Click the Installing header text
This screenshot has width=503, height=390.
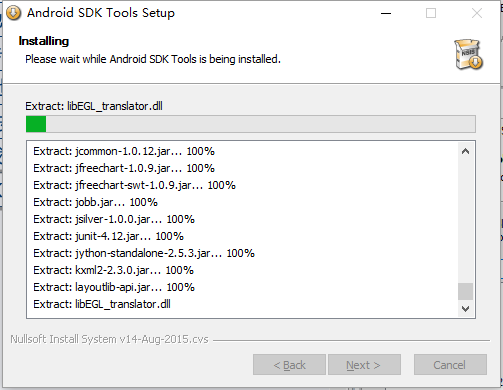pyautogui.click(x=44, y=41)
